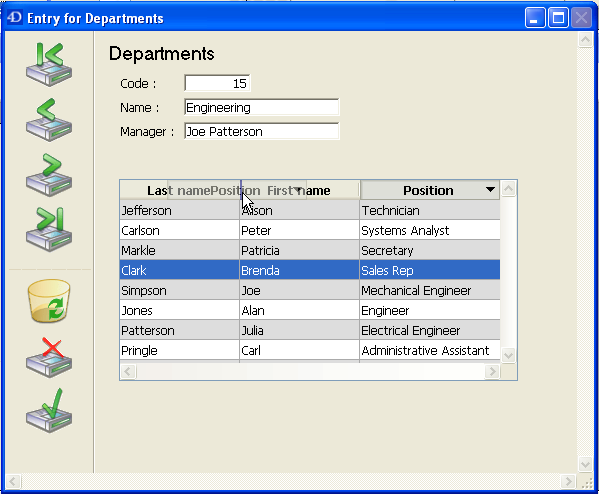This screenshot has height=494, width=599.
Task: Go to the next record icon
Action: tap(49, 175)
